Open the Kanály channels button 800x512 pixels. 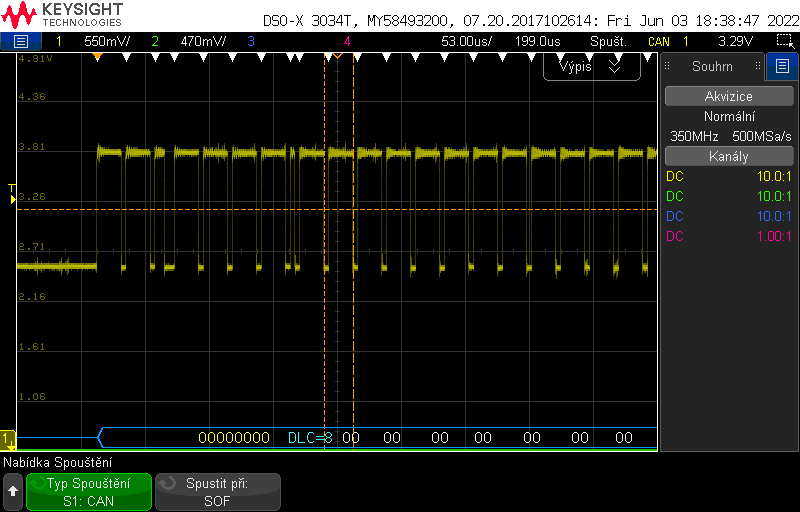729,157
